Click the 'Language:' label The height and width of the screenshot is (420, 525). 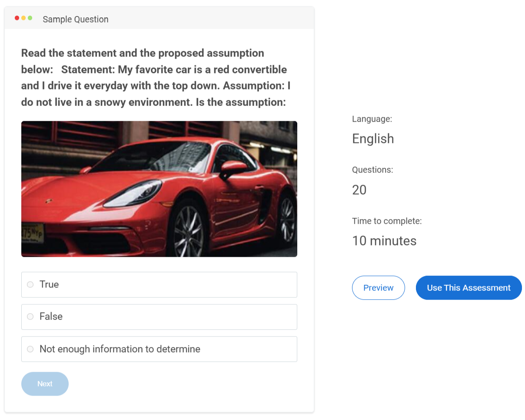(x=372, y=119)
